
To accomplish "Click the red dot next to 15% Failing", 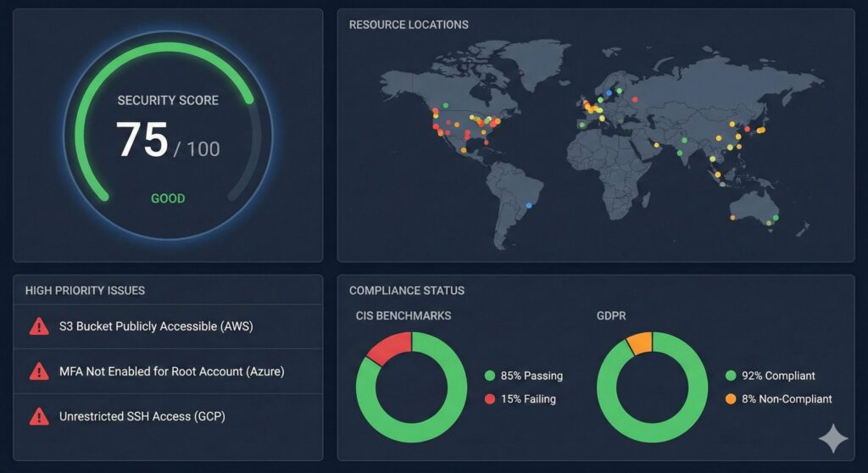I will coord(490,398).
